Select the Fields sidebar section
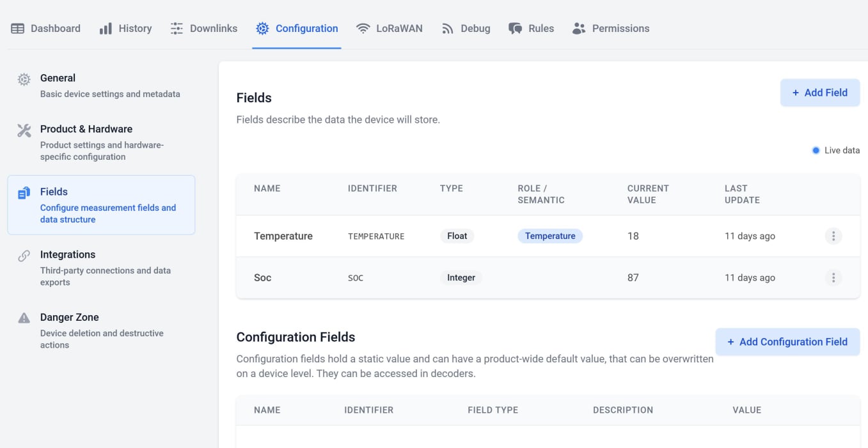This screenshot has width=868, height=448. click(x=101, y=205)
